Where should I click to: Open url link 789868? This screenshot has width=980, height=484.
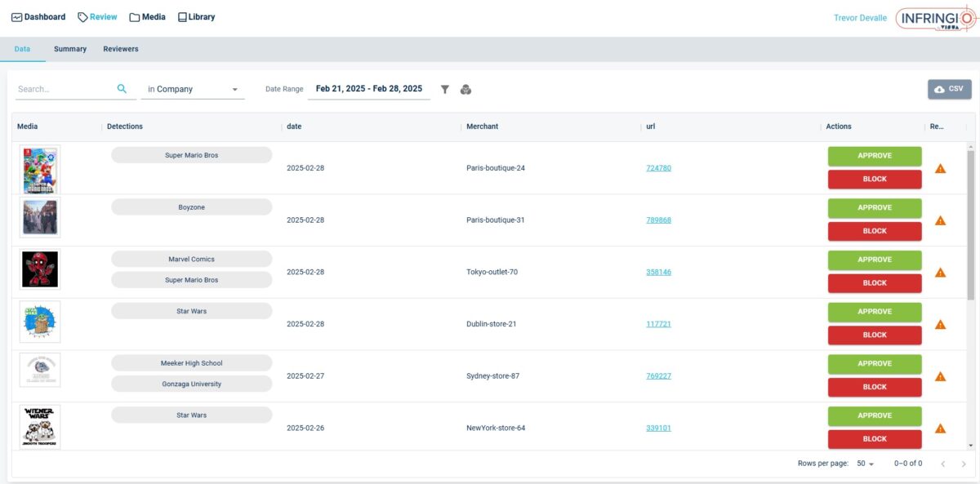tap(658, 220)
